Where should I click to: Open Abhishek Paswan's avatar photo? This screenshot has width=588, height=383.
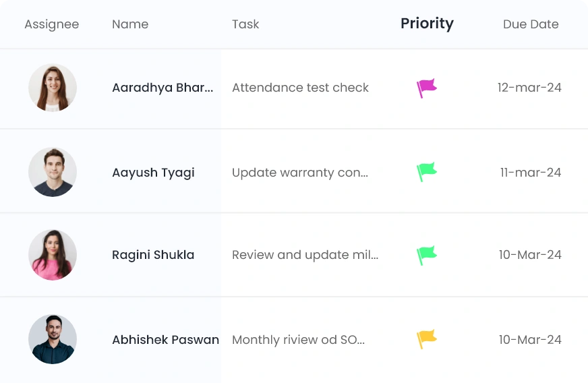pos(53,339)
